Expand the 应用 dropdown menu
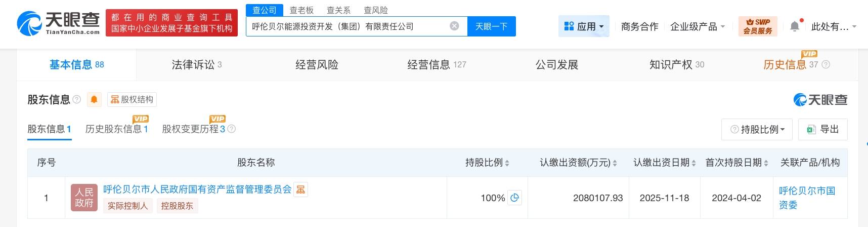 click(584, 26)
